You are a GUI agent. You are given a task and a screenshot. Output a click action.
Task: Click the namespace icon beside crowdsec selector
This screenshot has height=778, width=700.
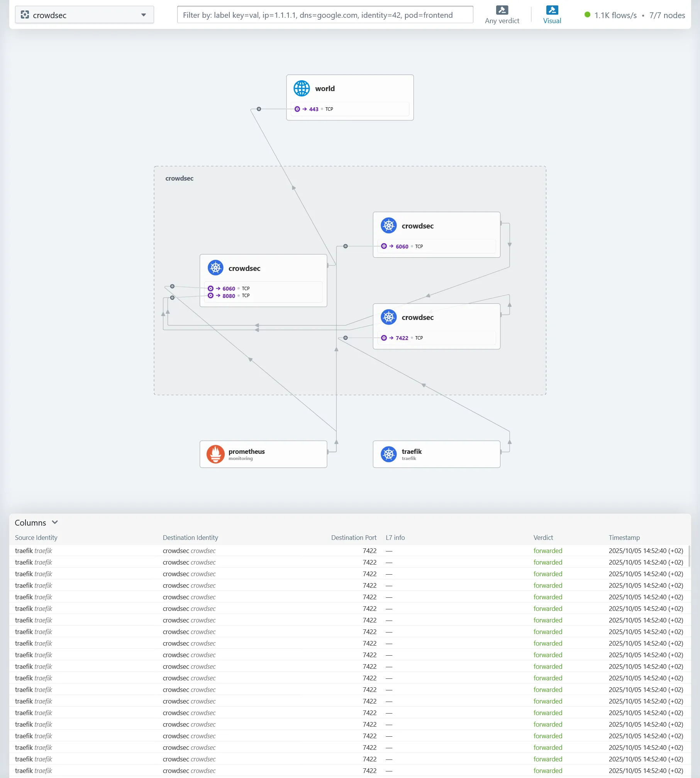(x=25, y=15)
